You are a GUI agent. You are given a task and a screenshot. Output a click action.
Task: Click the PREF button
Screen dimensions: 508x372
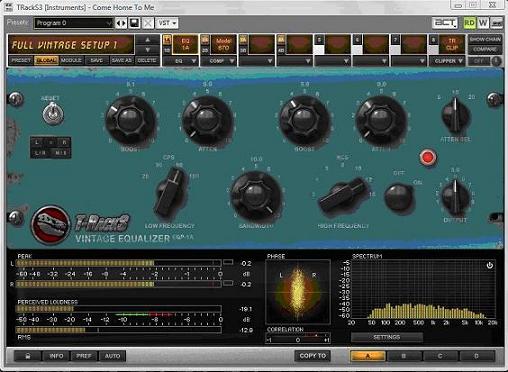[x=84, y=356]
